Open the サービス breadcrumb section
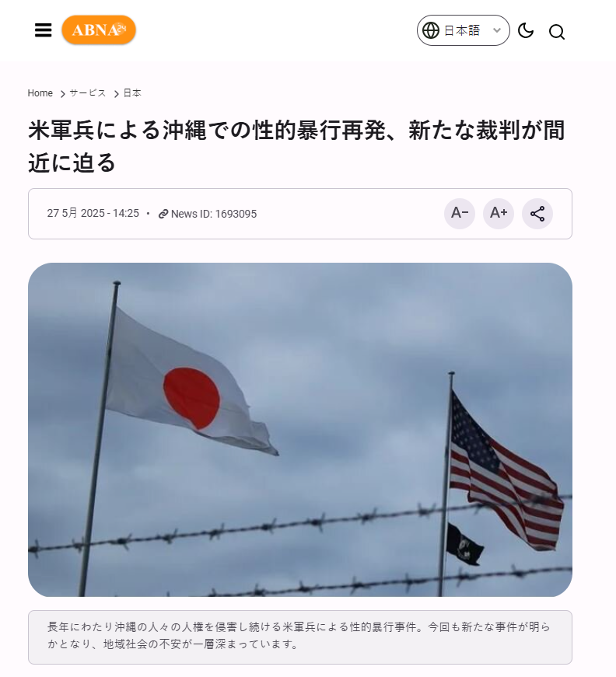The height and width of the screenshot is (677, 616). [88, 92]
